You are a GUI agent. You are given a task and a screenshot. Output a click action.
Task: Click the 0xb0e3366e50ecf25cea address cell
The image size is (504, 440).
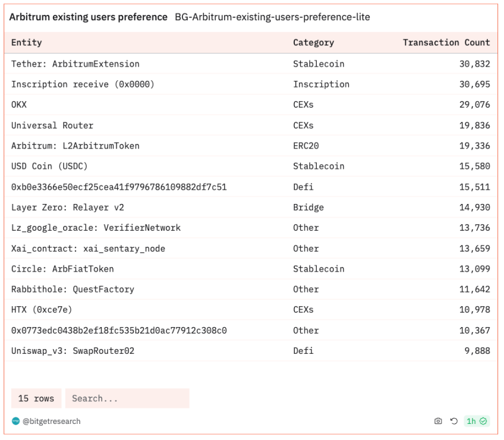click(x=119, y=187)
